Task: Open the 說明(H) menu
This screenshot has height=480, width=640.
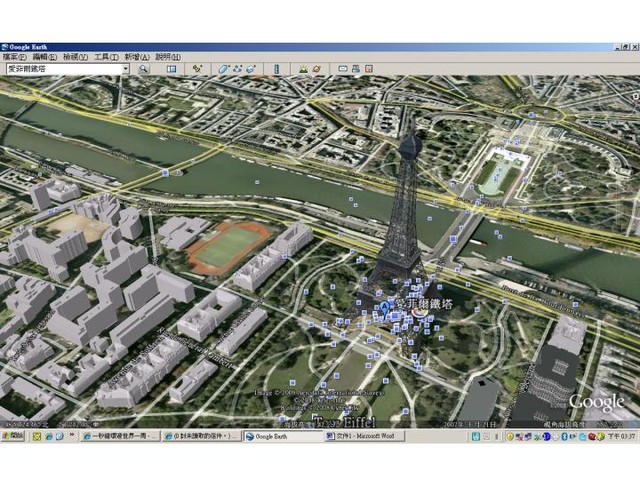Action: click(x=168, y=57)
